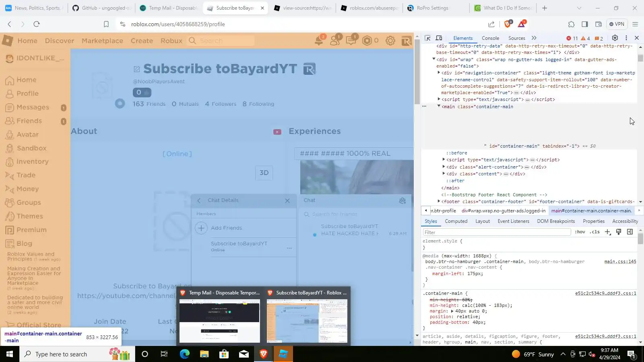Toggle the device toolbar in DevTools
Viewport: 644px width, 362px height.
click(439, 38)
